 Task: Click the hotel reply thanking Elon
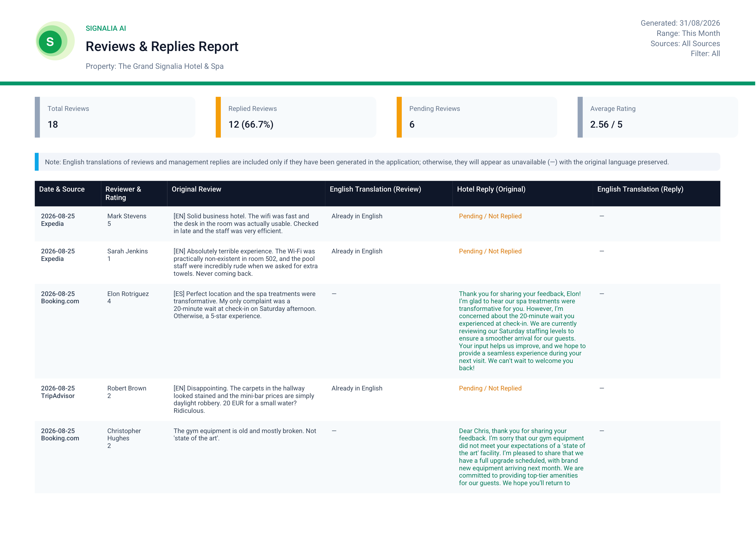click(522, 331)
